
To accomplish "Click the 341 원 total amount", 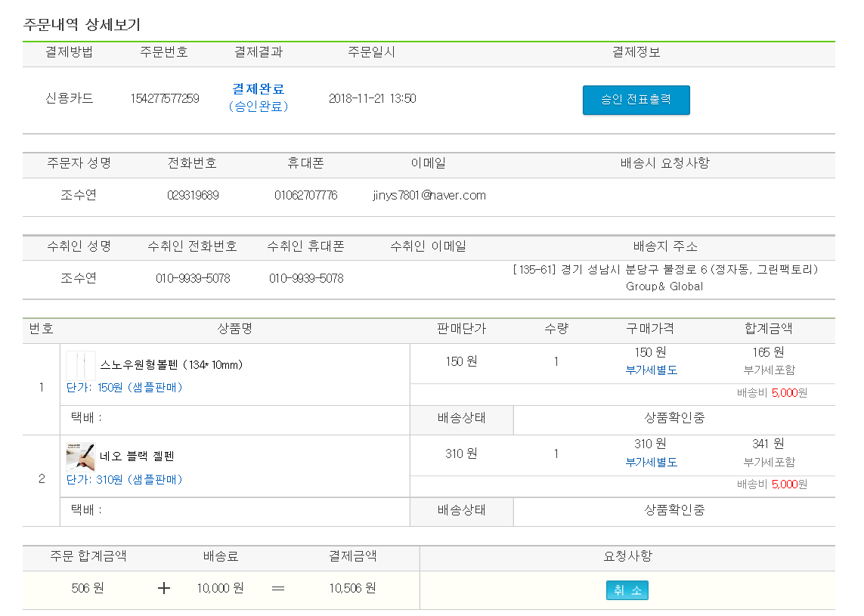I will (x=769, y=444).
